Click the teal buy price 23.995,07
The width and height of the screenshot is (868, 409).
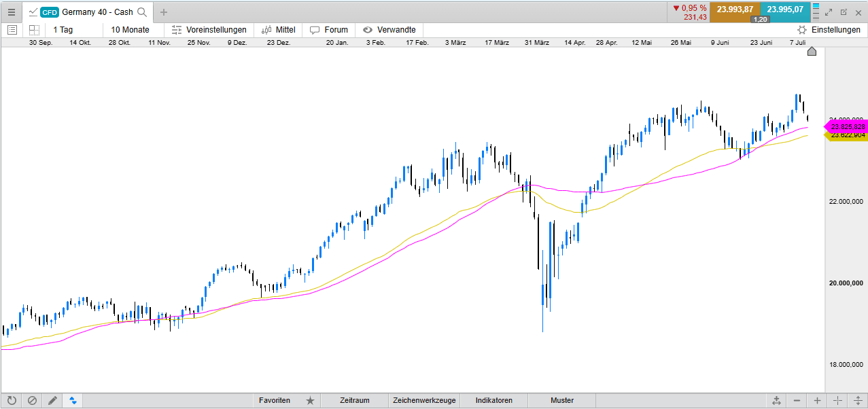(x=785, y=10)
